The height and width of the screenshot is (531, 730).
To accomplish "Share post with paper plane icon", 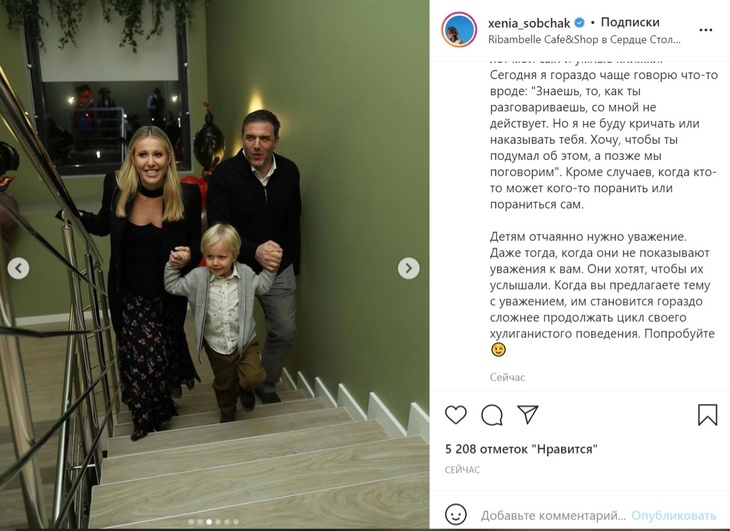I will point(527,414).
